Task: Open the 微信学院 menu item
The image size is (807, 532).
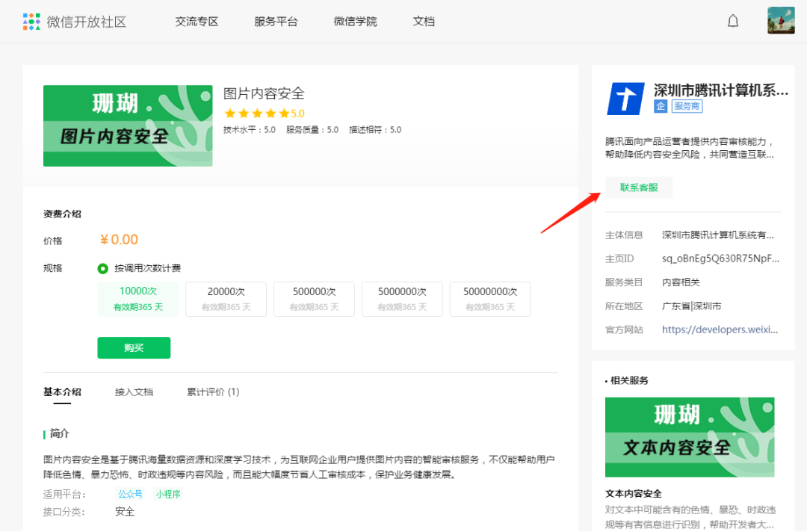Action: 355,22
